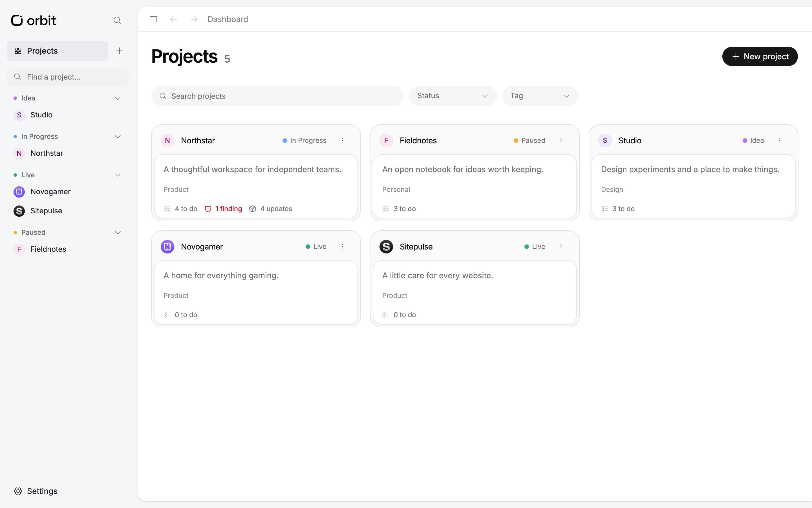Open the Northstar card's three-dot menu
Image resolution: width=812 pixels, height=508 pixels.
click(x=342, y=141)
